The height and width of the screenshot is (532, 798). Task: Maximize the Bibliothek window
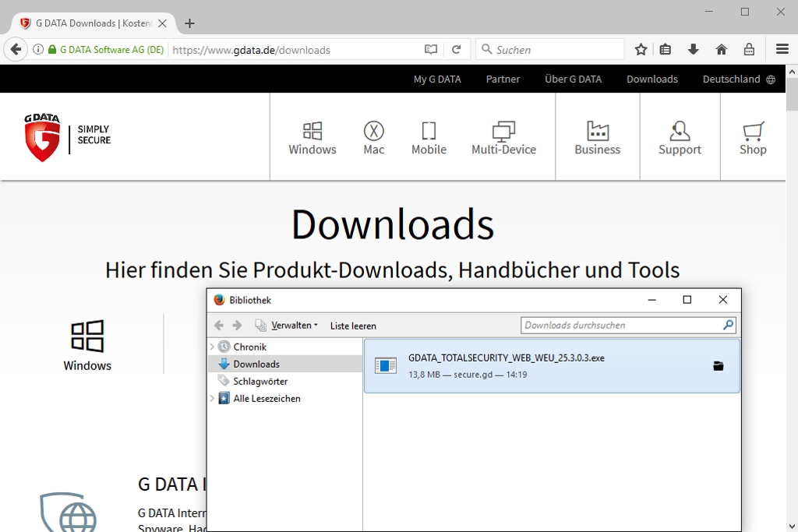point(687,300)
